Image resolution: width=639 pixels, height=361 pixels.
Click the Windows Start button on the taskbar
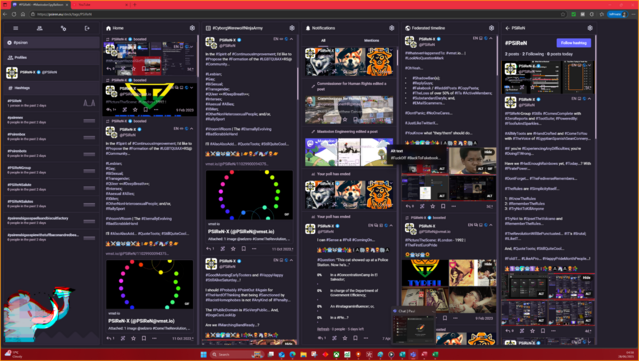coord(203,354)
